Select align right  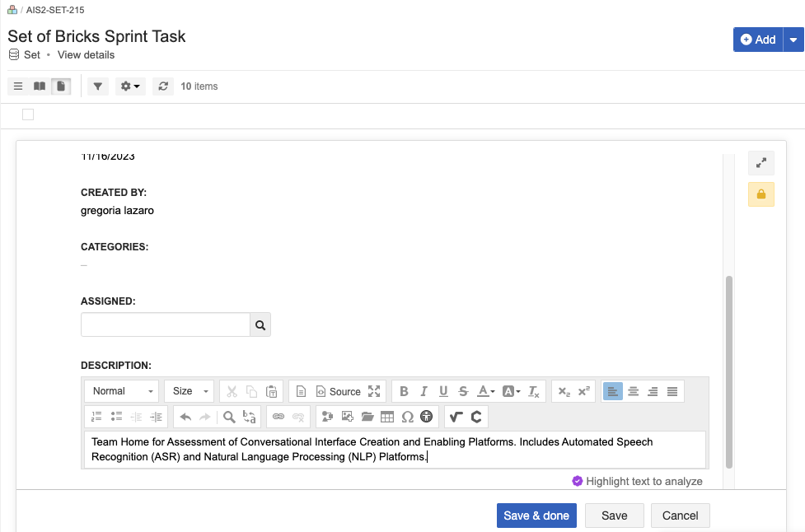[653, 391]
